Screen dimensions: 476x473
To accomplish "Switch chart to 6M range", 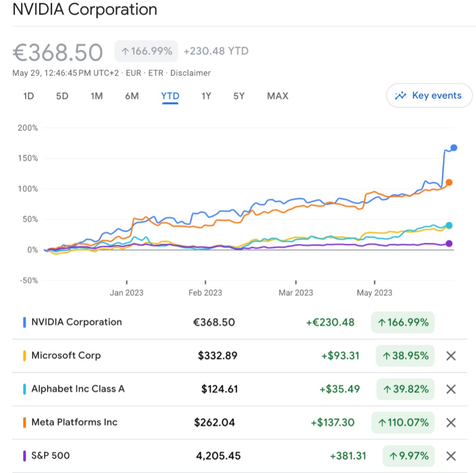I will [132, 96].
